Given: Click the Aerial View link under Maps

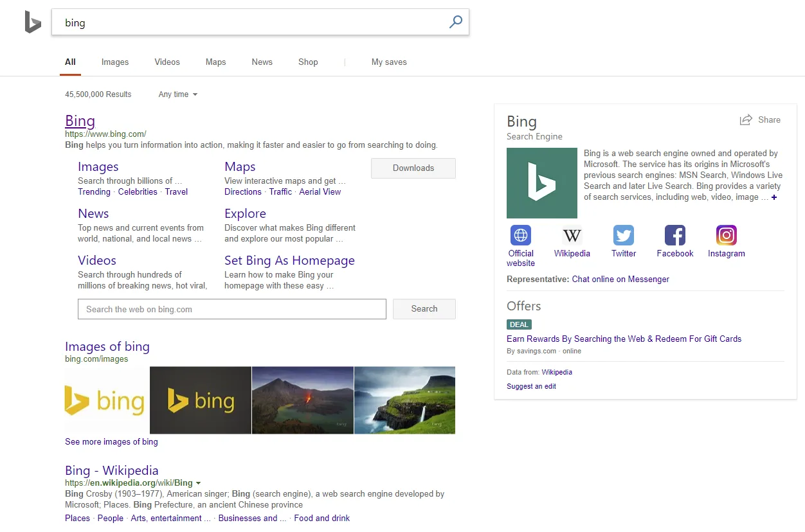Looking at the screenshot, I should [x=320, y=192].
